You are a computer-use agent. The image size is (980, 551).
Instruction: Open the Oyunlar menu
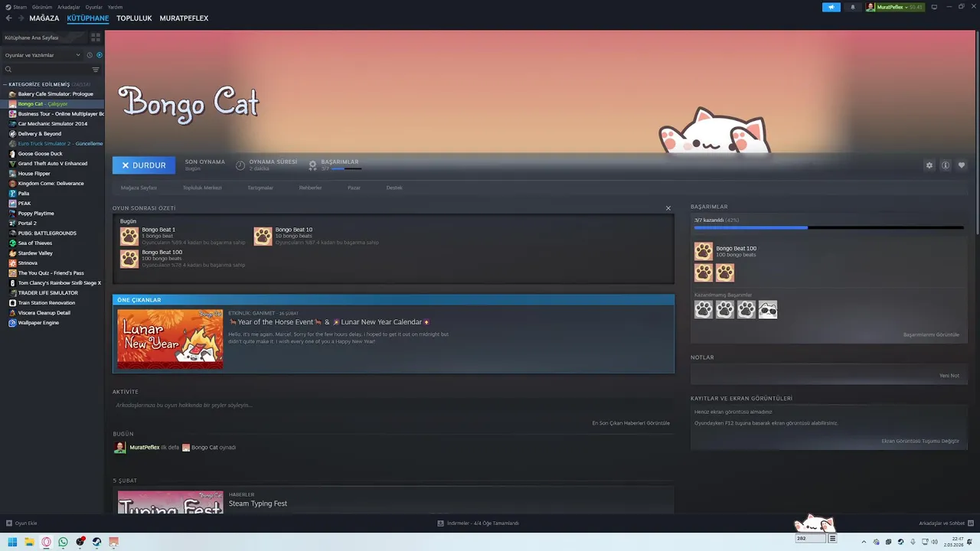pos(93,7)
